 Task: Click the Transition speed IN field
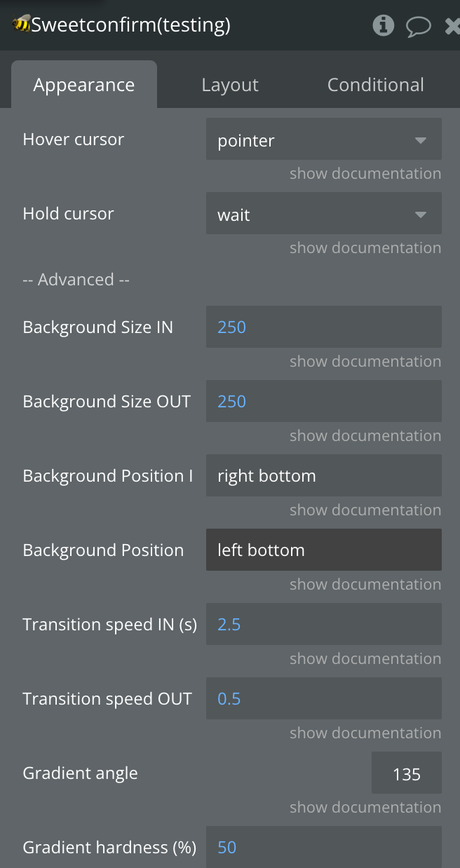point(324,624)
